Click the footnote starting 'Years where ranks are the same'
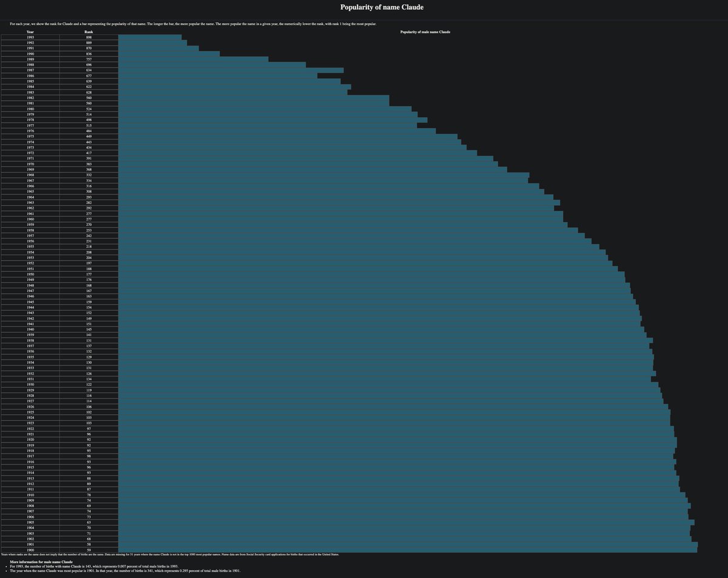 (170, 554)
